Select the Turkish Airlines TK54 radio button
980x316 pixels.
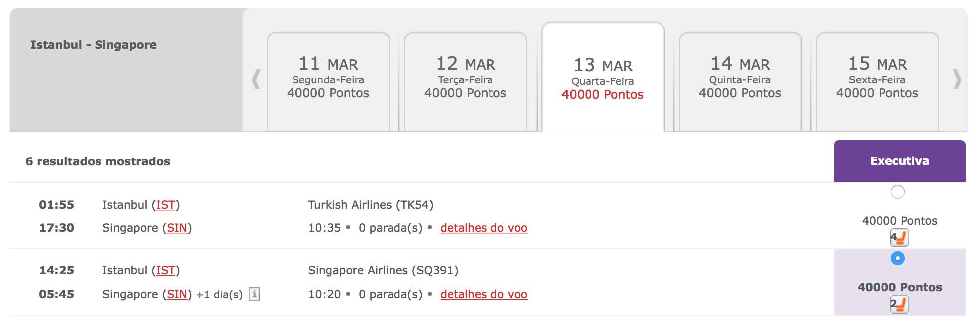[x=898, y=192]
